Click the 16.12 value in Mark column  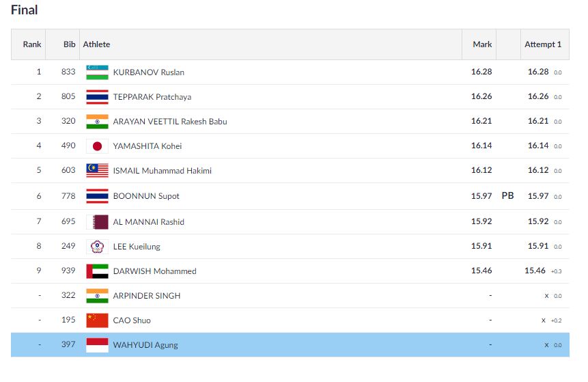481,170
